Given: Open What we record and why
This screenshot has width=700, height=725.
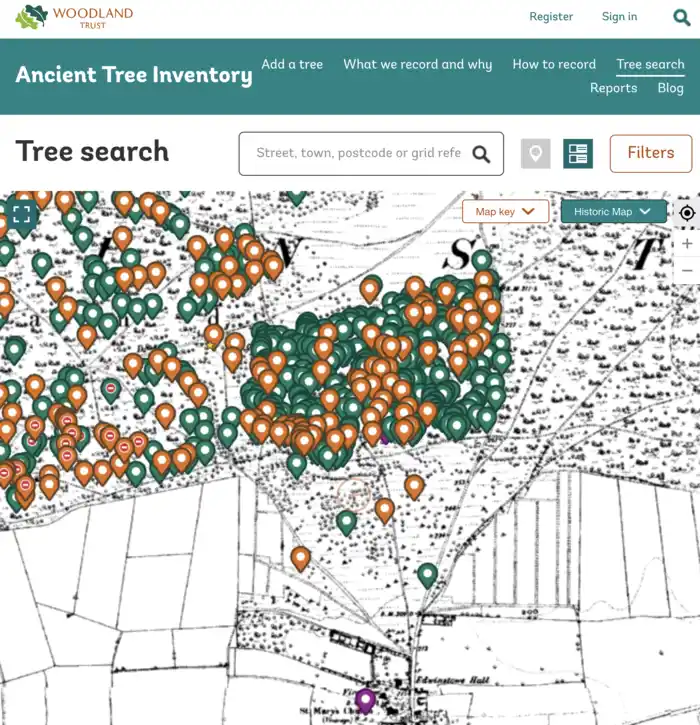Looking at the screenshot, I should pyautogui.click(x=418, y=64).
